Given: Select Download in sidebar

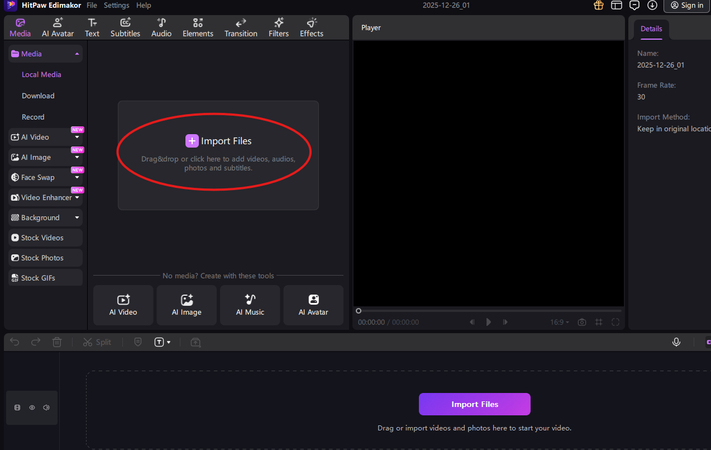Looking at the screenshot, I should pos(38,96).
